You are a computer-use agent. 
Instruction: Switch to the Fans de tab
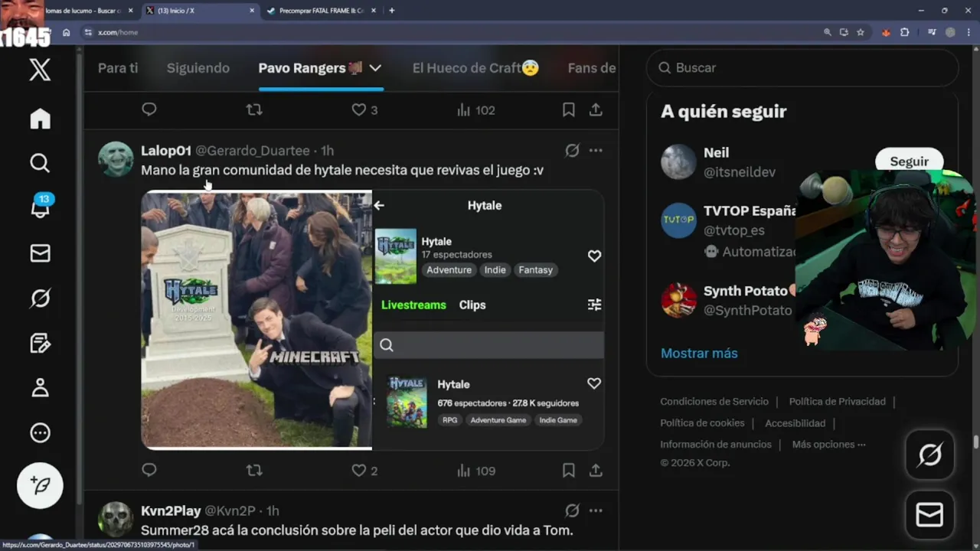pyautogui.click(x=592, y=68)
